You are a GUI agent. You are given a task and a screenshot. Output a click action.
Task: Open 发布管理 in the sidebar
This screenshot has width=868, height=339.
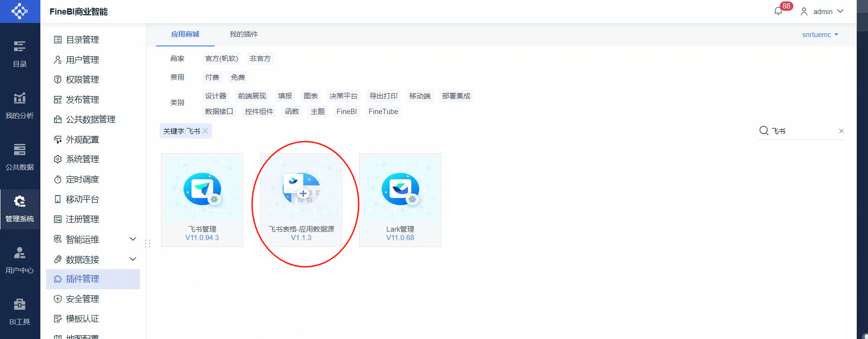pos(93,99)
